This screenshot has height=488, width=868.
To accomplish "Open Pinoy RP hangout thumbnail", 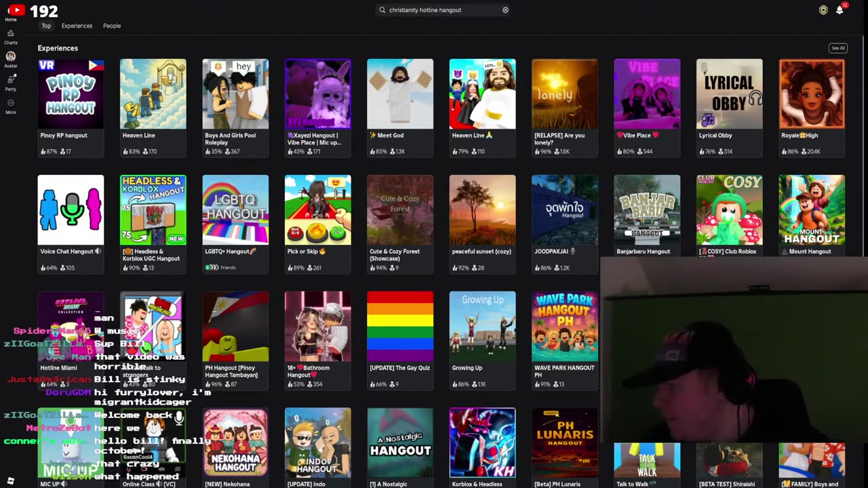I will point(71,94).
